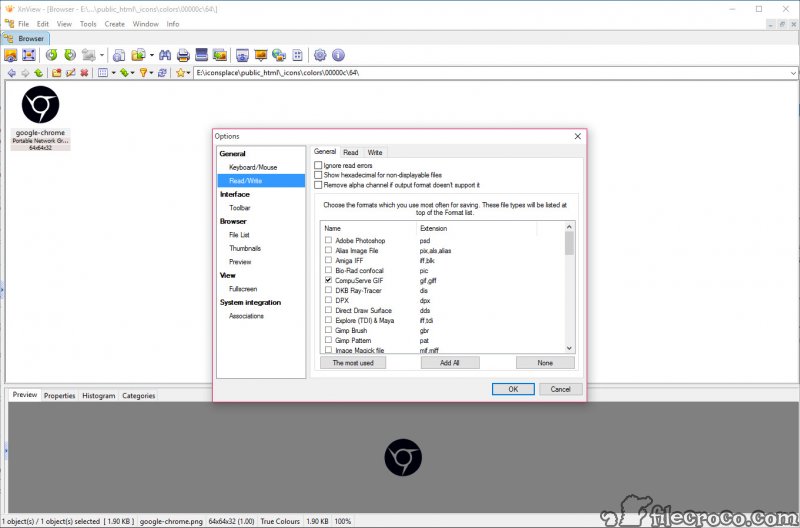Image resolution: width=800 pixels, height=528 pixels.
Task: Open the Tools menu
Action: (x=88, y=24)
